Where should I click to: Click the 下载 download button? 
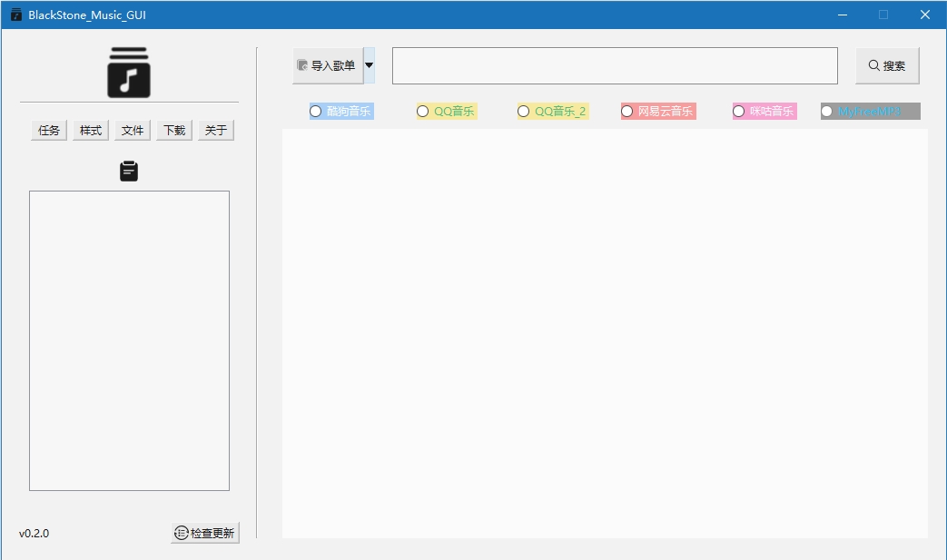(x=174, y=131)
